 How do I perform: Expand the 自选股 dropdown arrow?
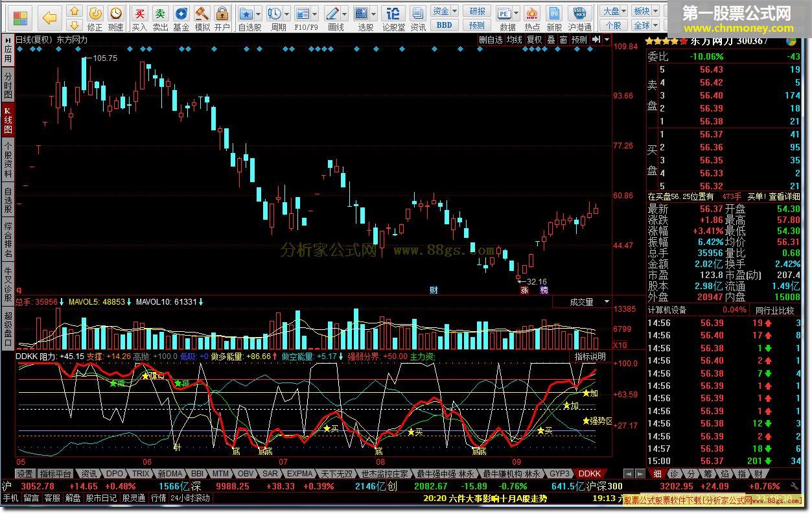point(258,13)
